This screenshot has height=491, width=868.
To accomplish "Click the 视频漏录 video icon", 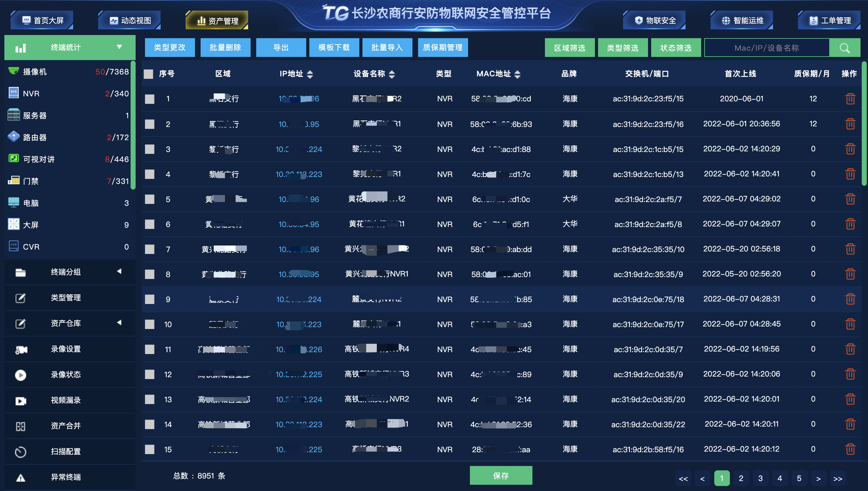I will coord(21,401).
